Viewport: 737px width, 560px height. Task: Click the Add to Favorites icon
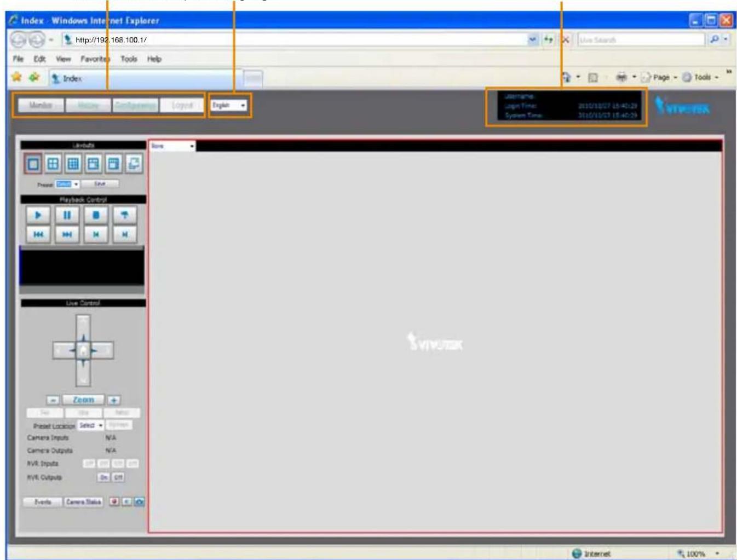pos(34,77)
